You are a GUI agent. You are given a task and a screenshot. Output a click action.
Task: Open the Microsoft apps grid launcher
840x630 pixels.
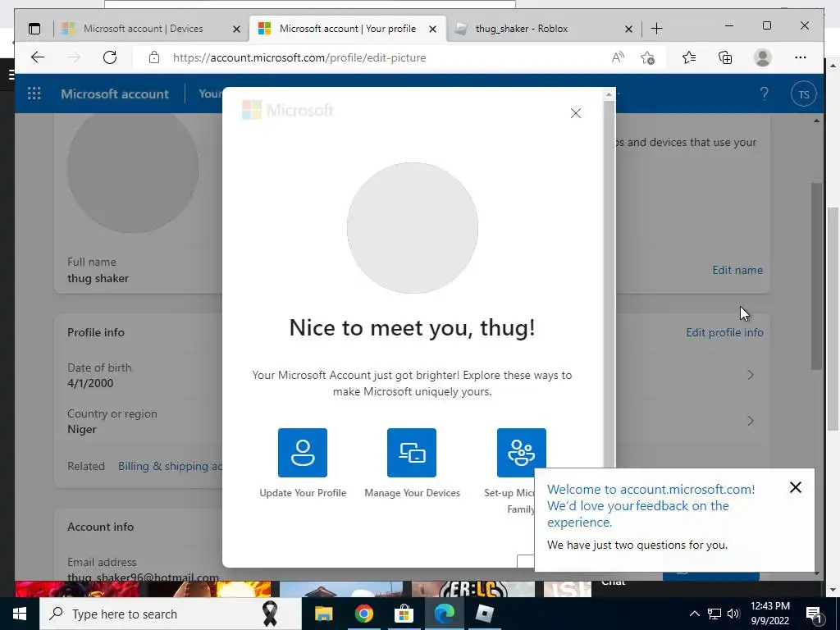34,94
